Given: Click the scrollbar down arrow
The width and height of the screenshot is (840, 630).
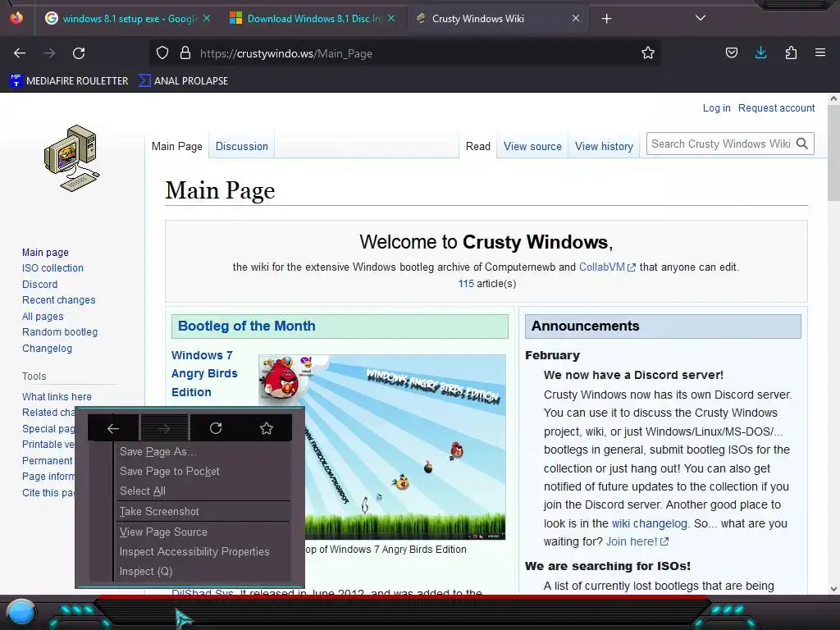Looking at the screenshot, I should pos(833,589).
